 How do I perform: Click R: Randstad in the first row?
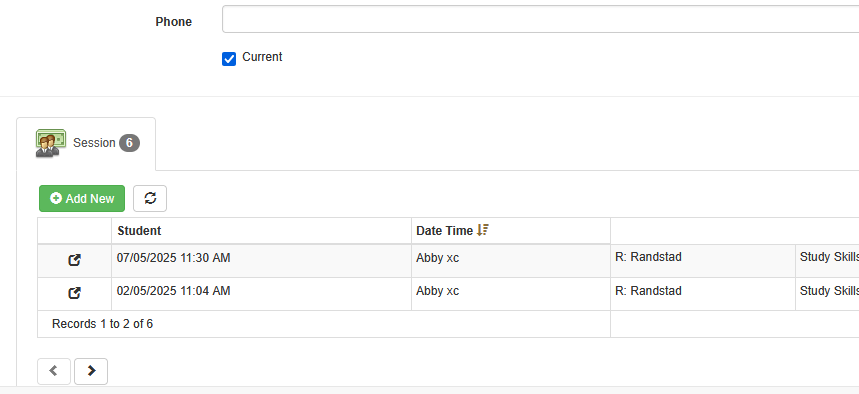[x=648, y=257]
